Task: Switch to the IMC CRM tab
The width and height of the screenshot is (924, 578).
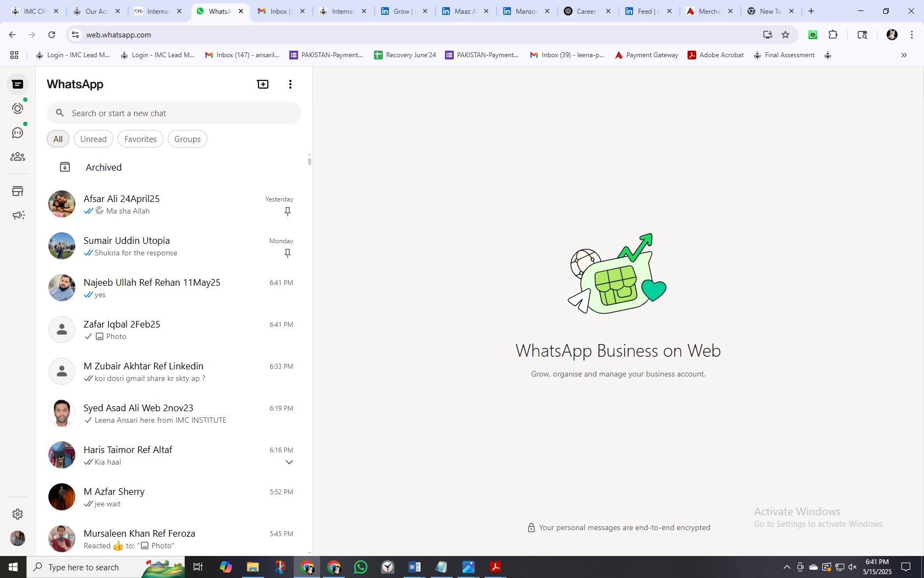Action: click(x=34, y=11)
